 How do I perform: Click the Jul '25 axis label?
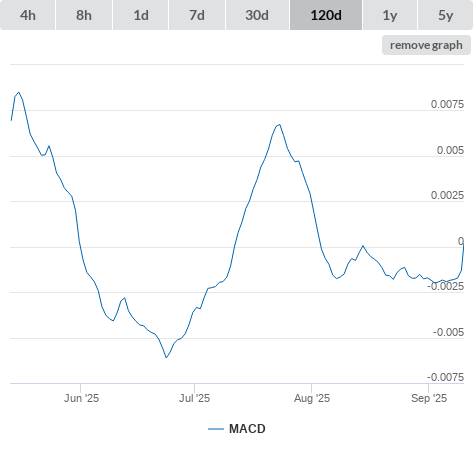tap(194, 398)
